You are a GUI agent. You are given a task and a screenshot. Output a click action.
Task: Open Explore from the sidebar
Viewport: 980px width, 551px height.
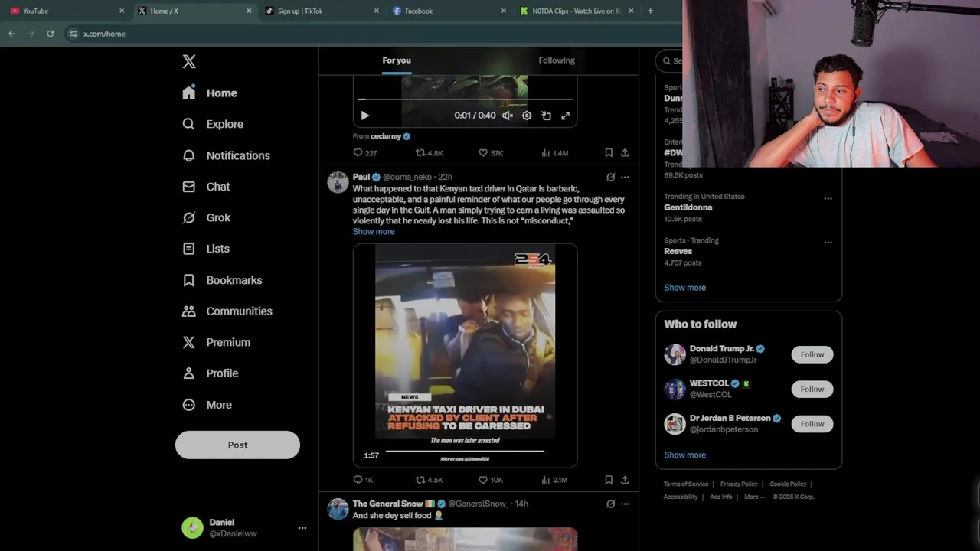pyautogui.click(x=213, y=124)
